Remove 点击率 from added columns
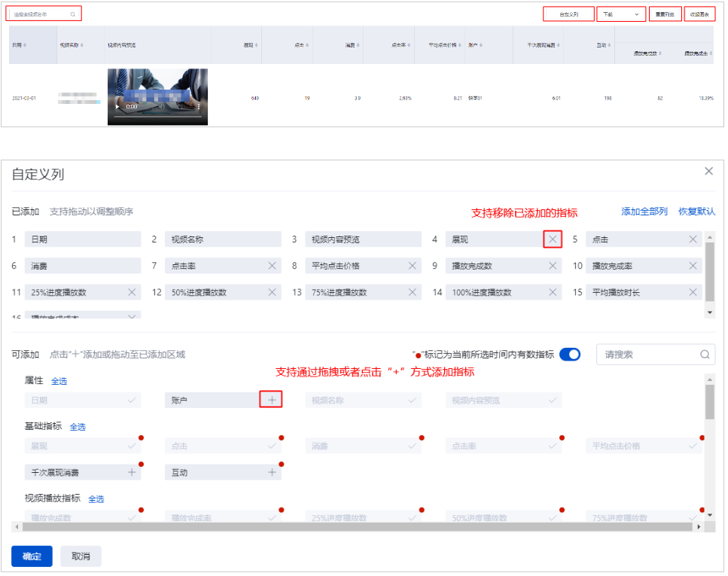 [x=272, y=266]
